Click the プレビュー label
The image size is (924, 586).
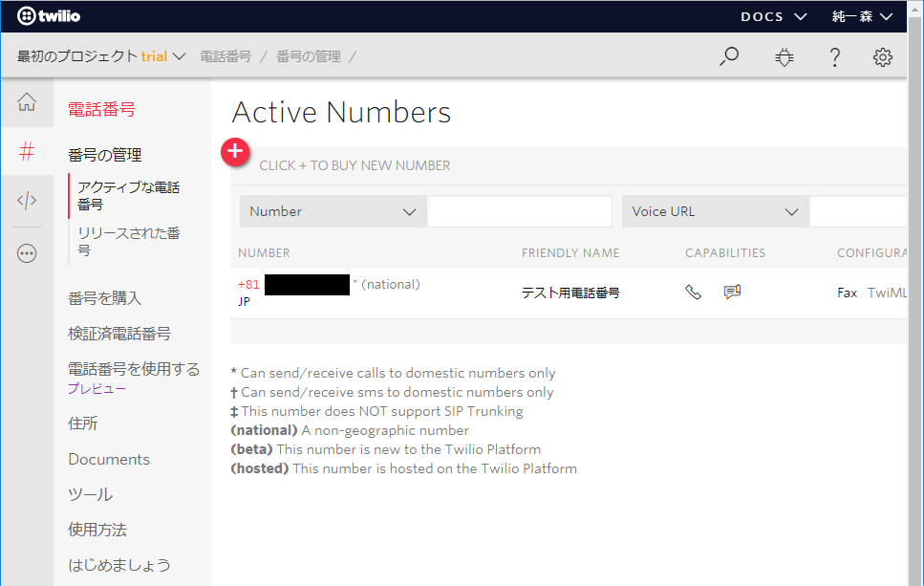tap(97, 388)
